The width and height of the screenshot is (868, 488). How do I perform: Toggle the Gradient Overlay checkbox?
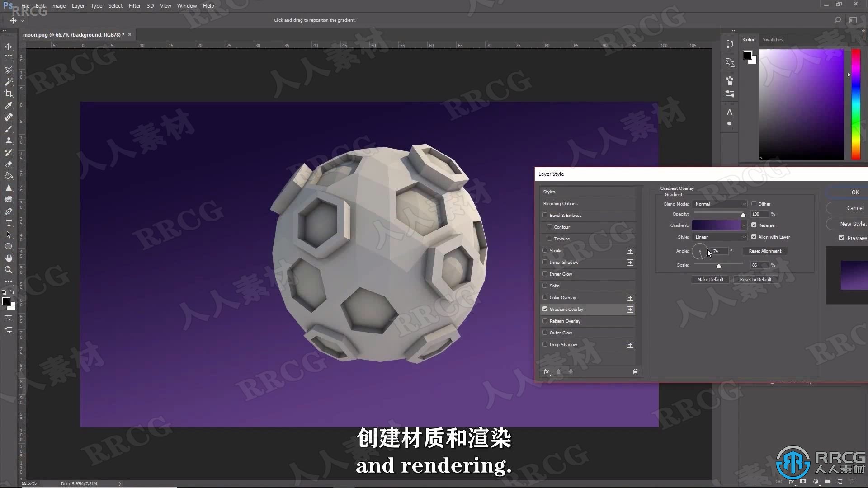point(546,309)
